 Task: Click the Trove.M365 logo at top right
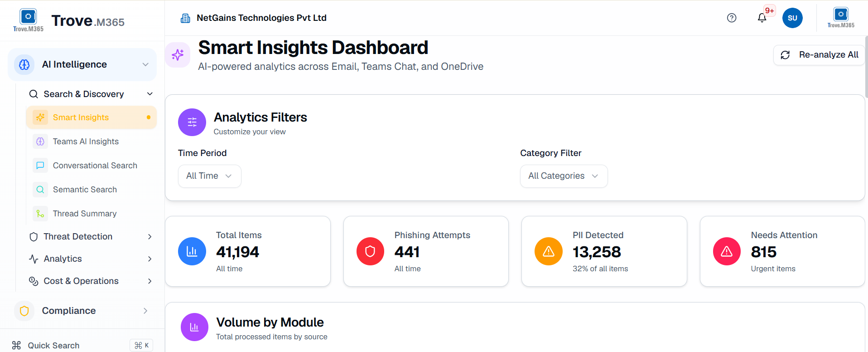(841, 18)
